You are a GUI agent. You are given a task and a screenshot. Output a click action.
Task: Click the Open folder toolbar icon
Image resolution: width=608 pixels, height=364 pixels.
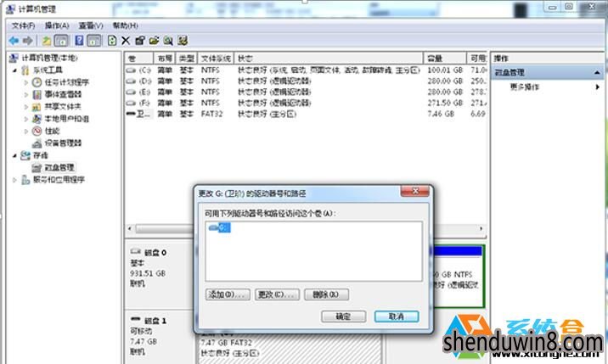click(x=154, y=41)
